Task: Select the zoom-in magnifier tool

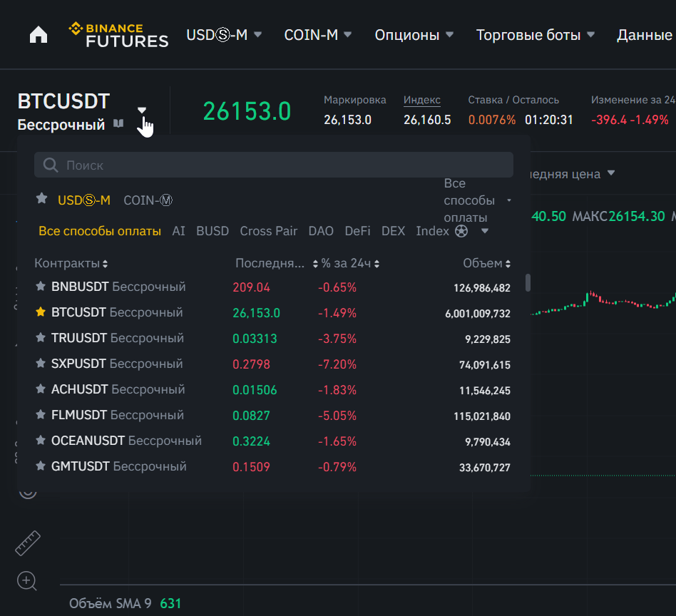Action: [27, 581]
